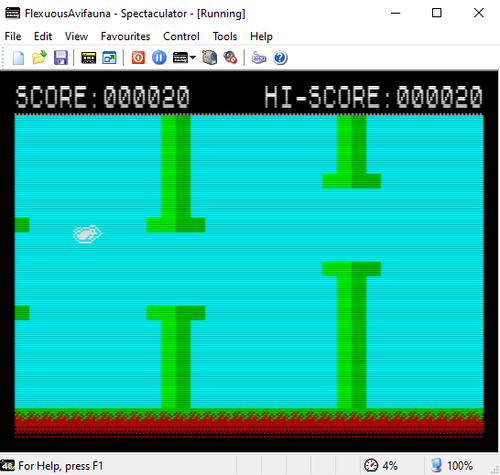Select the Spectrum model keyboard icon

(180, 58)
